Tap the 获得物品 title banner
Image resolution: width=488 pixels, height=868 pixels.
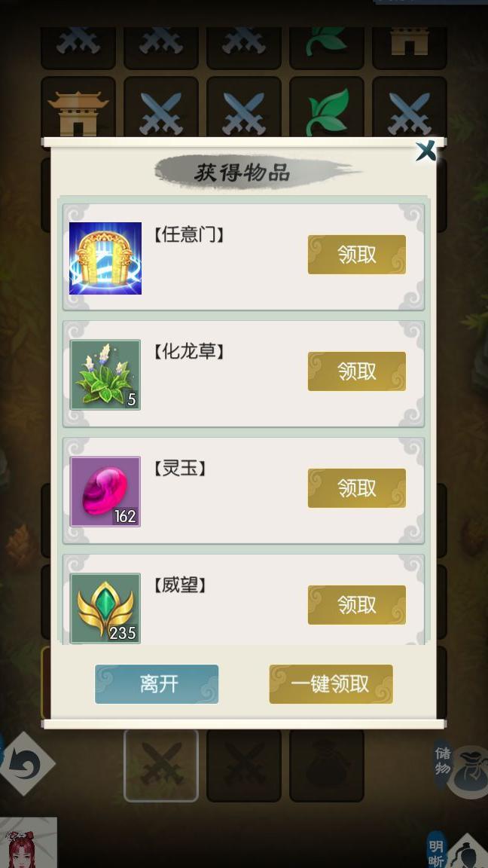pyautogui.click(x=243, y=172)
